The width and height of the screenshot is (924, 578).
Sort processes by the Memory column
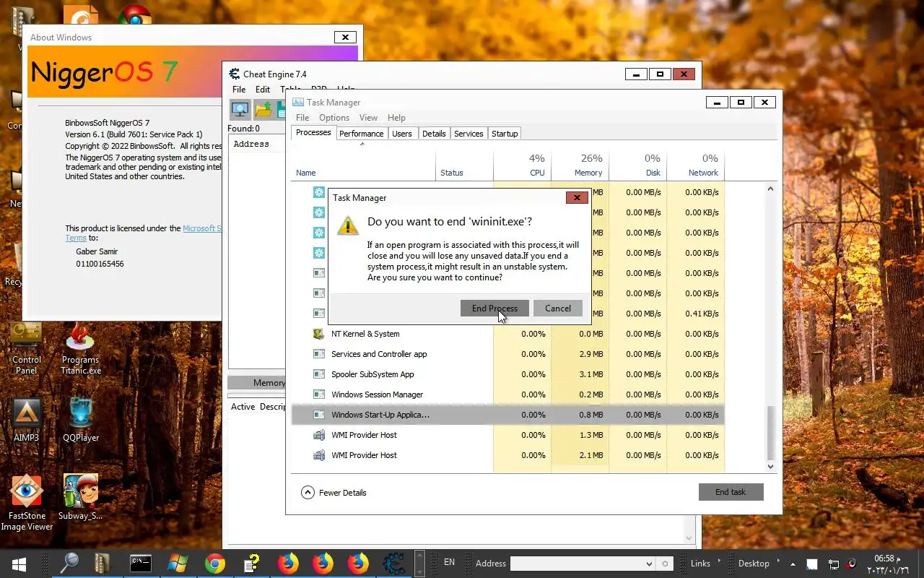(x=580, y=165)
